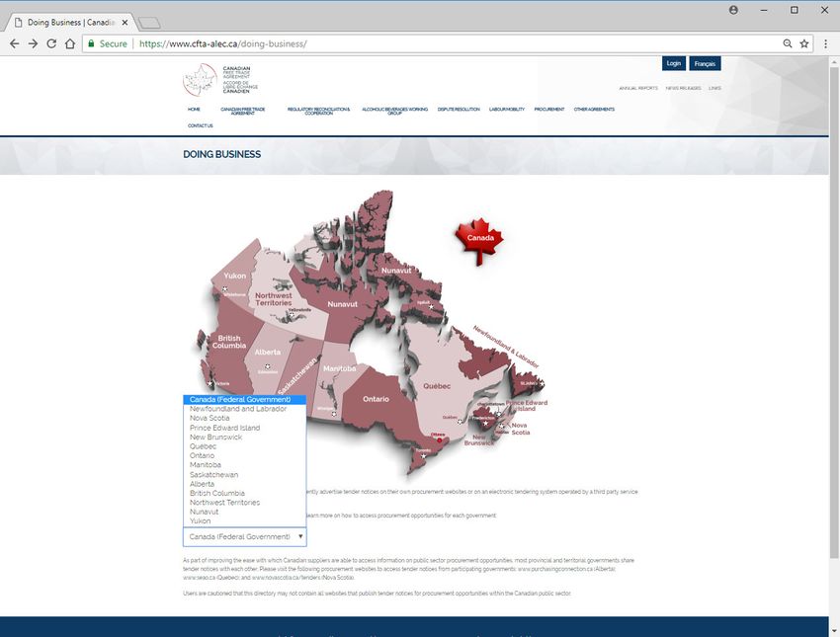Click the green Secure padlock icon
This screenshot has width=840, height=637.
tap(91, 43)
